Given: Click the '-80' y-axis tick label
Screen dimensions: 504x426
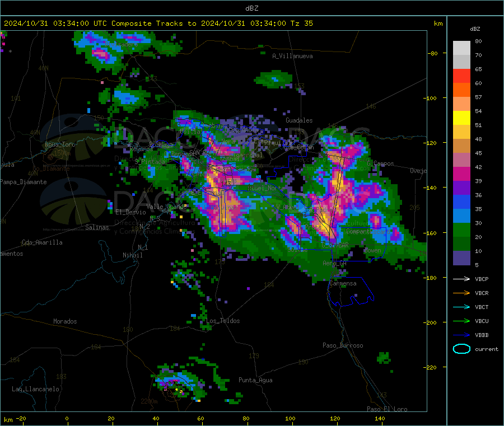Looking at the screenshot, I should pos(433,53).
